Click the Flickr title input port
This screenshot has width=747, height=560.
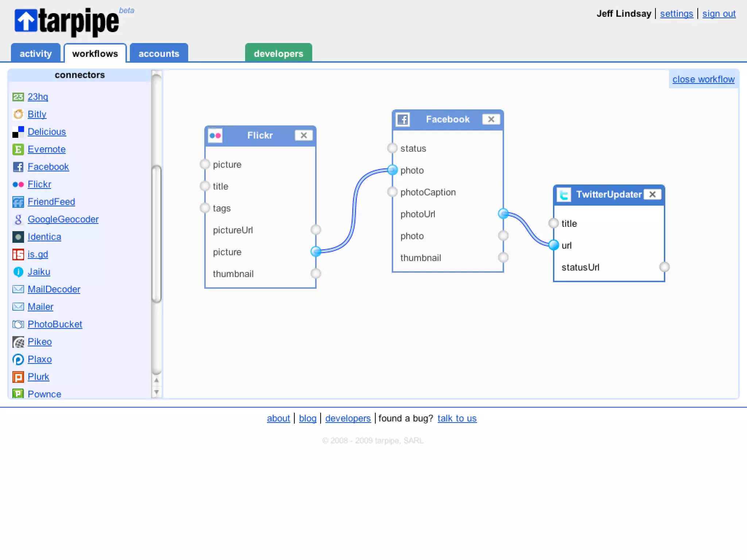click(x=205, y=186)
